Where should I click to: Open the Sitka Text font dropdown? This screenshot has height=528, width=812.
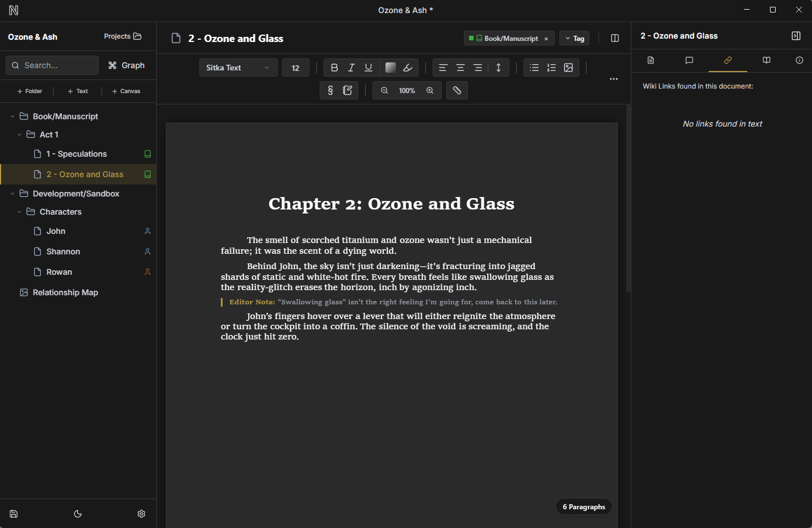click(238, 68)
